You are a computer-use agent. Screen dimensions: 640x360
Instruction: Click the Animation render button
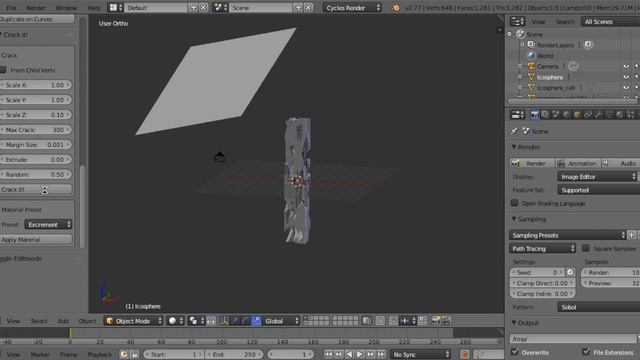(578, 163)
